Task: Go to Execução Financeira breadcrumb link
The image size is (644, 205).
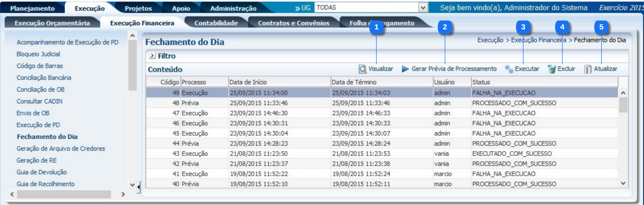Action: click(x=538, y=40)
